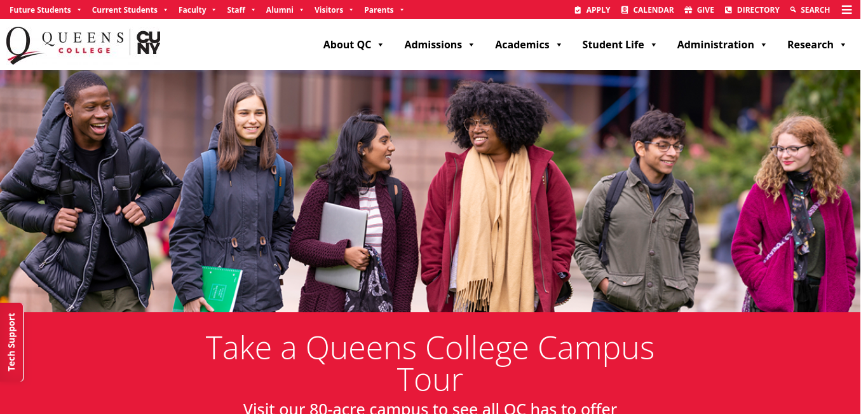Expand the About QC dropdown
Screen dimensions: 868x414
353,45
